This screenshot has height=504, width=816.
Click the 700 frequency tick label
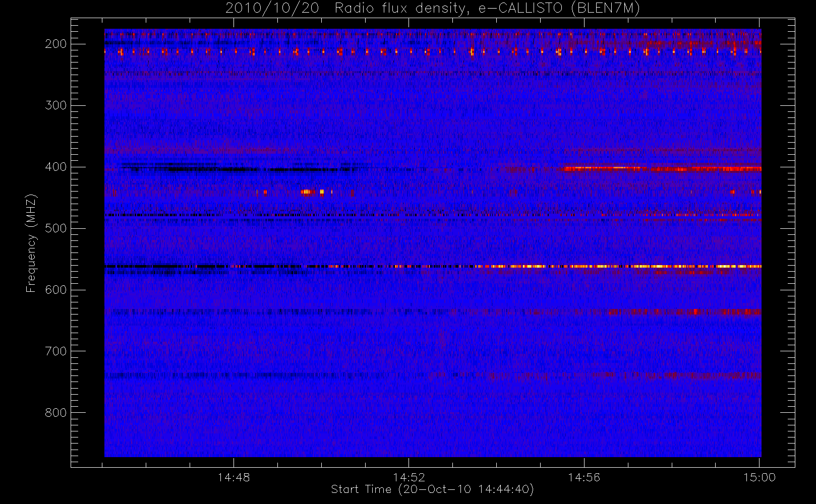click(x=55, y=351)
